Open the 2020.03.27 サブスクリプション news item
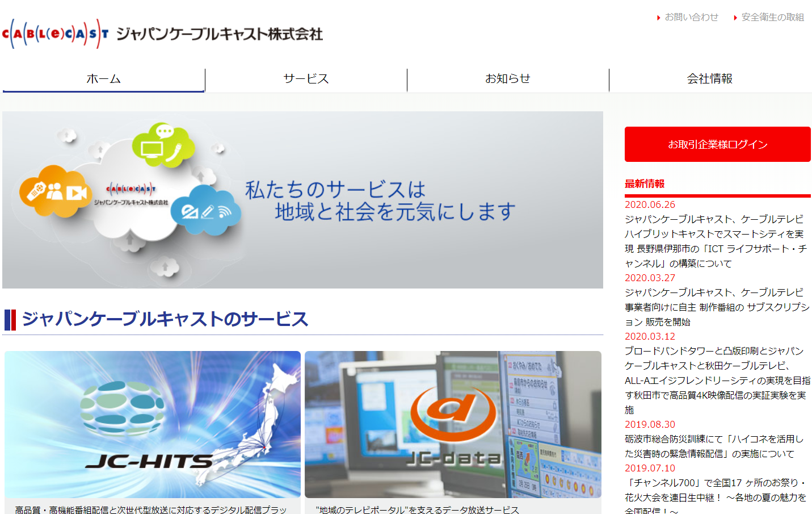 [717, 307]
